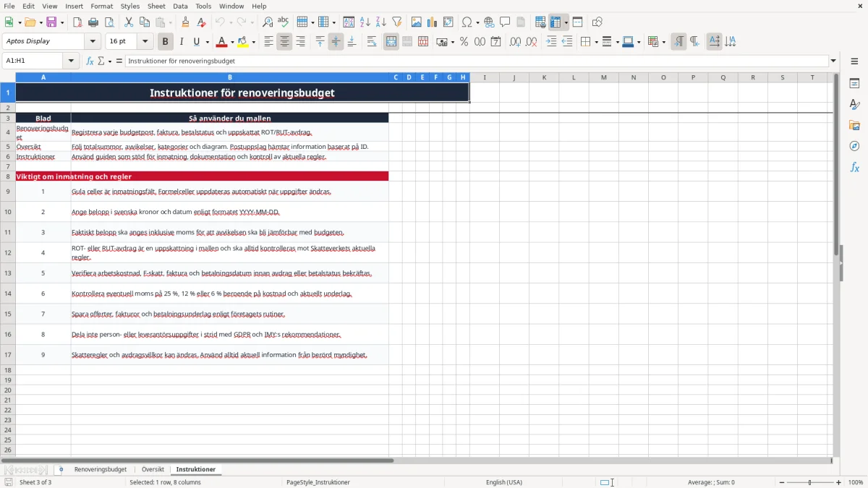Toggle left-to-right text direction
The image size is (868, 488).
point(678,42)
